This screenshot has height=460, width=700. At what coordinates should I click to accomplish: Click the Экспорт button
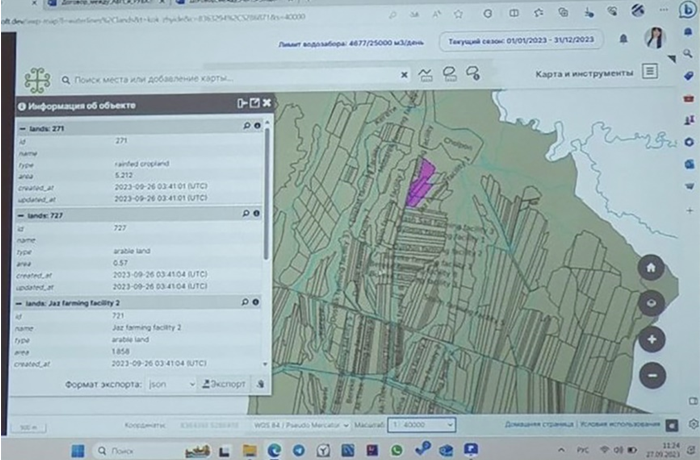pos(222,383)
